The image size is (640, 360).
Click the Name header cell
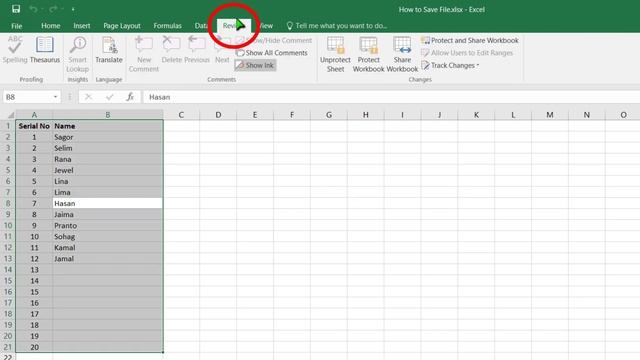click(108, 126)
